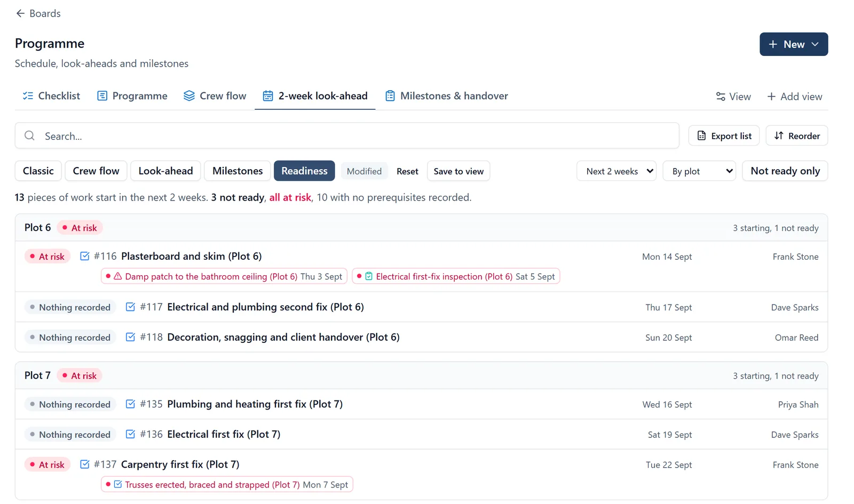Focus the Search input field
This screenshot has width=854, height=504.
coord(347,136)
